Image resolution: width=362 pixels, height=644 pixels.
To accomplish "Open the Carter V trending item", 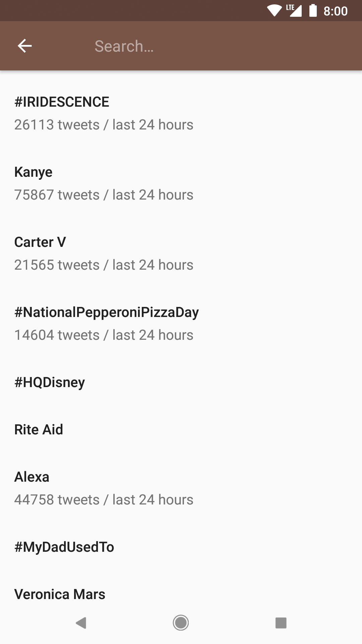I will click(x=40, y=242).
